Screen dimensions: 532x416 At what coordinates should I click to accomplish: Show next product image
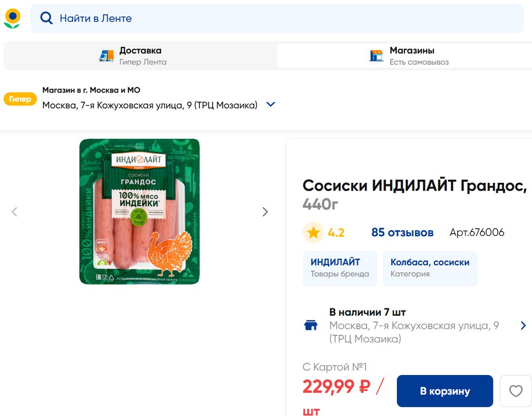tap(265, 212)
